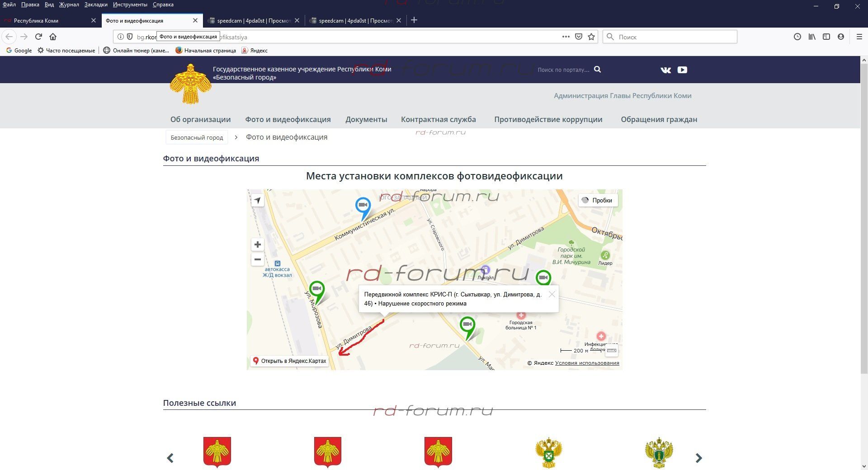868x470 pixels.
Task: Open the Закладки menu
Action: point(96,5)
